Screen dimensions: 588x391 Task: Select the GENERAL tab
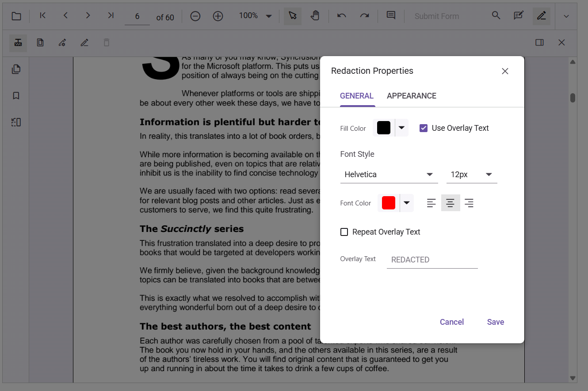click(357, 96)
